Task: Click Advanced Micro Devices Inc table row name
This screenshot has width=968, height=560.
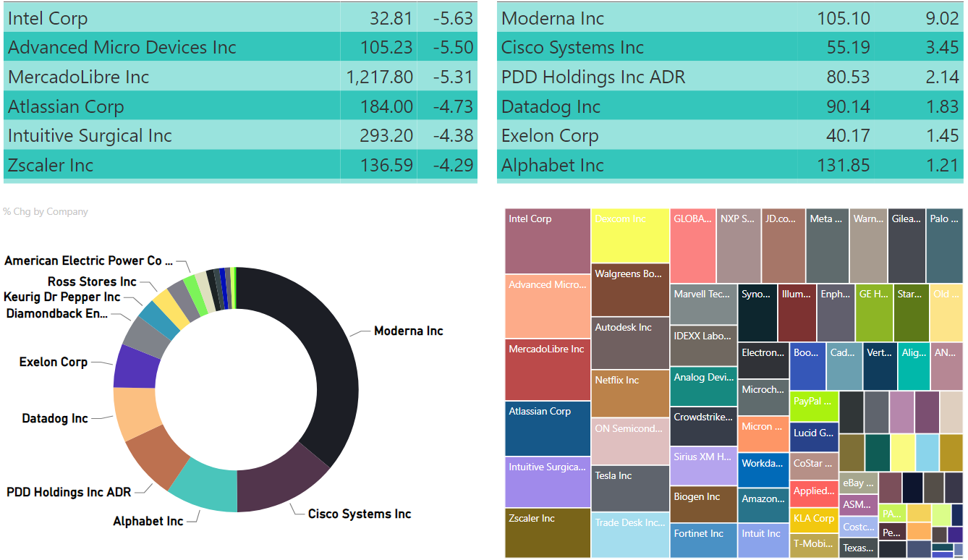Action: (x=122, y=48)
